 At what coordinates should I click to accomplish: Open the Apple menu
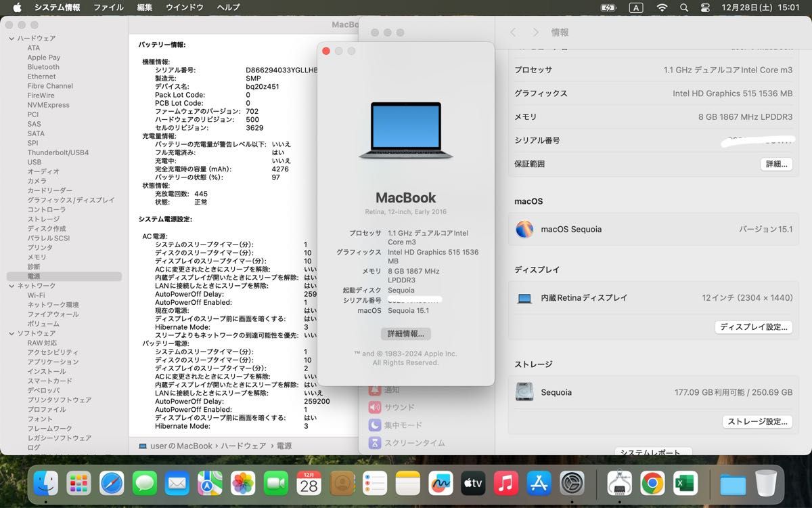(x=17, y=7)
